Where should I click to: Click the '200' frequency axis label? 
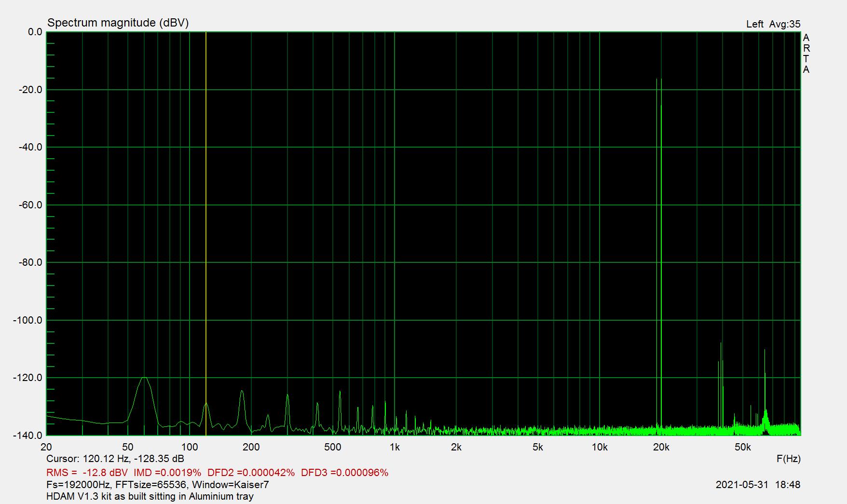(251, 447)
